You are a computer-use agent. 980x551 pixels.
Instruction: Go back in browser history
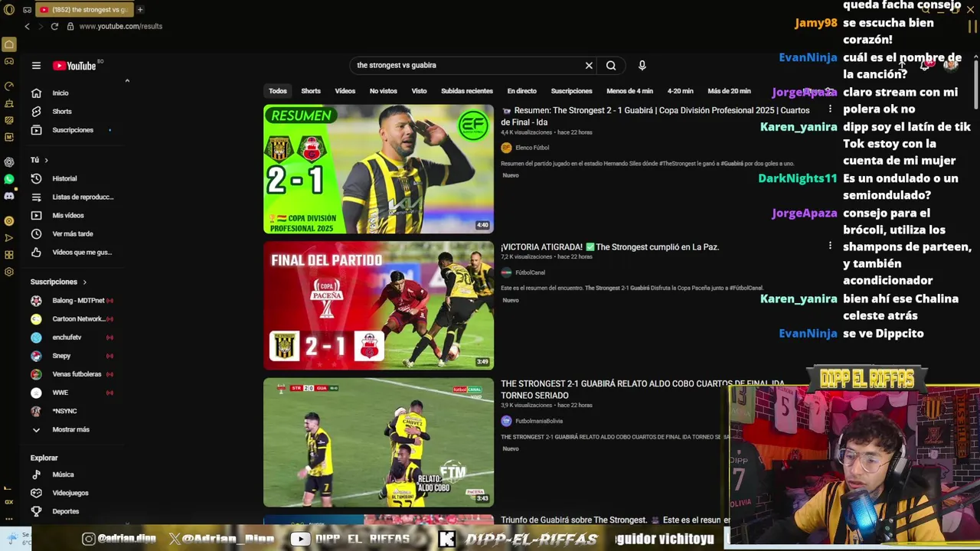(x=27, y=26)
